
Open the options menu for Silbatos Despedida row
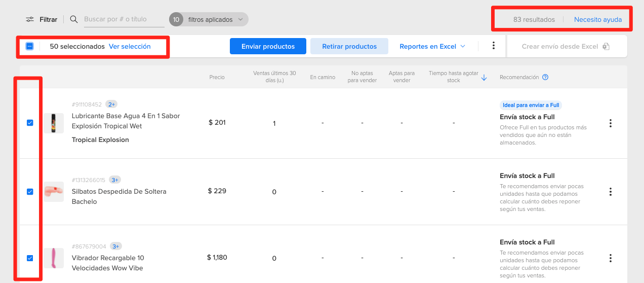611,192
